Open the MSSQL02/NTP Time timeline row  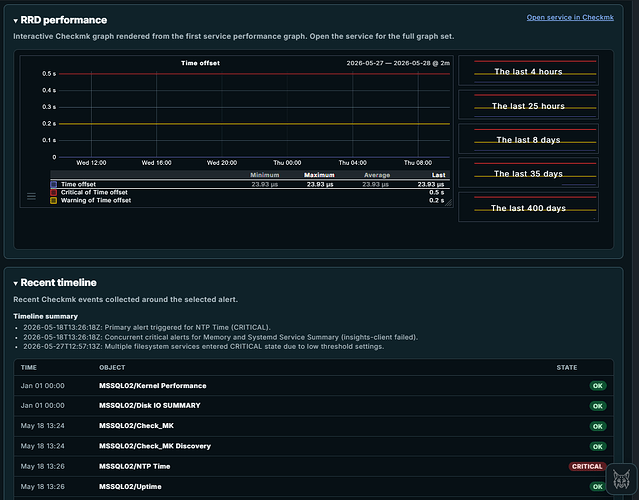point(313,467)
